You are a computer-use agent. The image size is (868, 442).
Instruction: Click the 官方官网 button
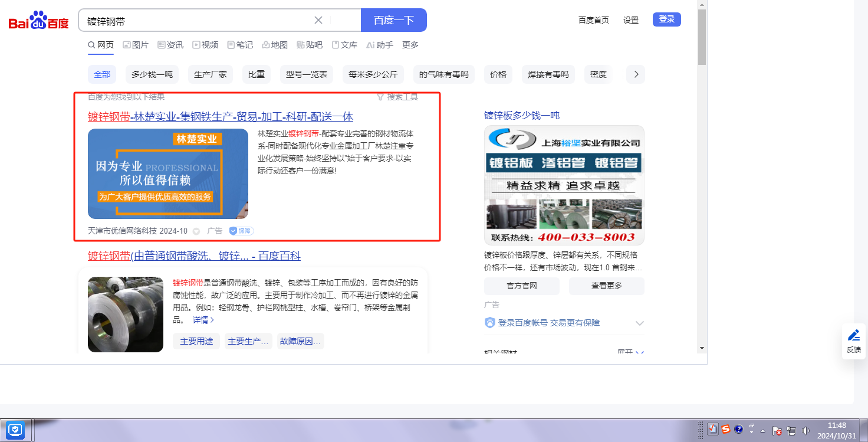point(522,286)
